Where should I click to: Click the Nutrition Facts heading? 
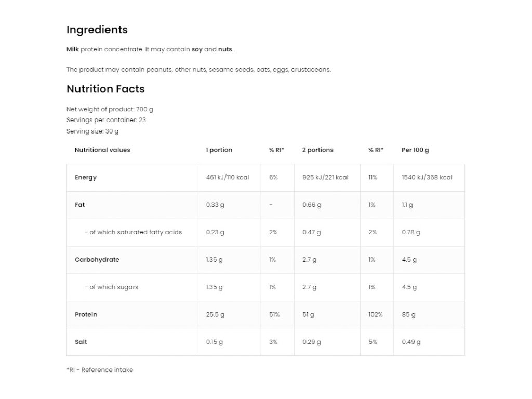pyautogui.click(x=105, y=89)
